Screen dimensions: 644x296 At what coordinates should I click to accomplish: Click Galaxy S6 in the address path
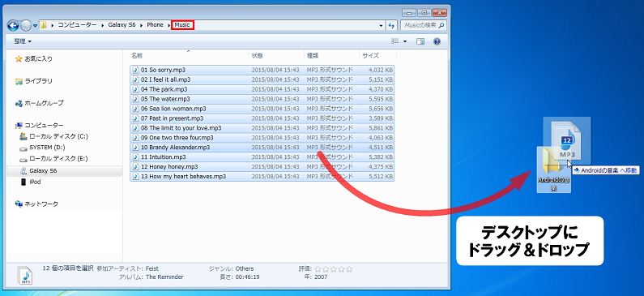point(122,25)
